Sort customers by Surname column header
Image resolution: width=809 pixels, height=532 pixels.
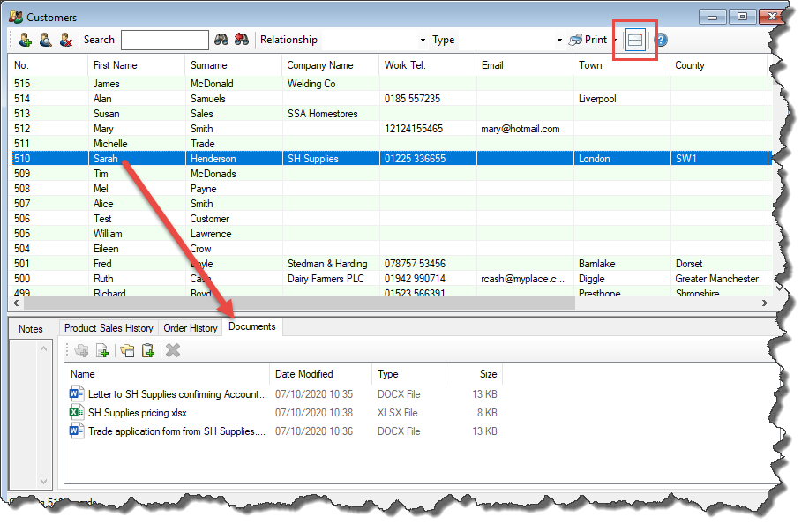click(208, 65)
